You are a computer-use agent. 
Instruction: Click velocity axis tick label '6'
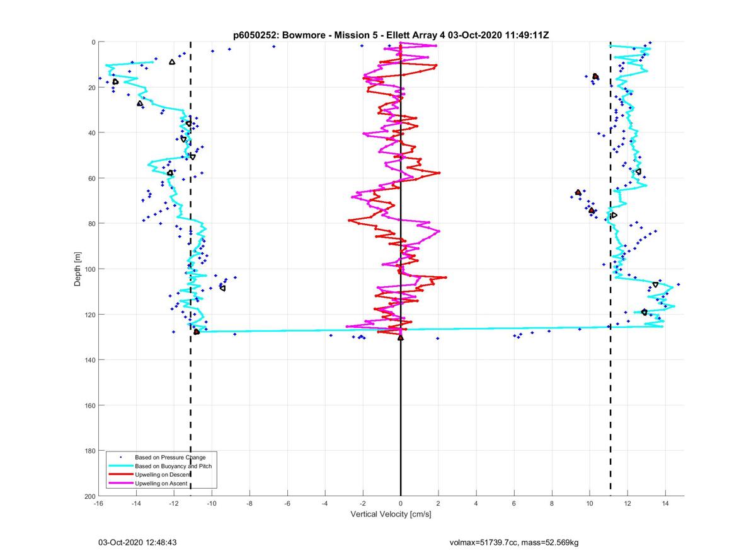tap(514, 504)
